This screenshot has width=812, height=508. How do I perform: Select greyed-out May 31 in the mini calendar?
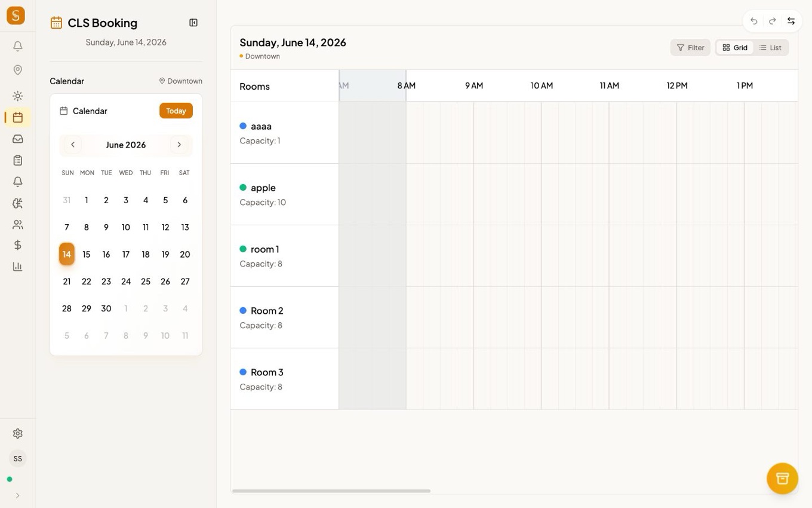click(67, 200)
